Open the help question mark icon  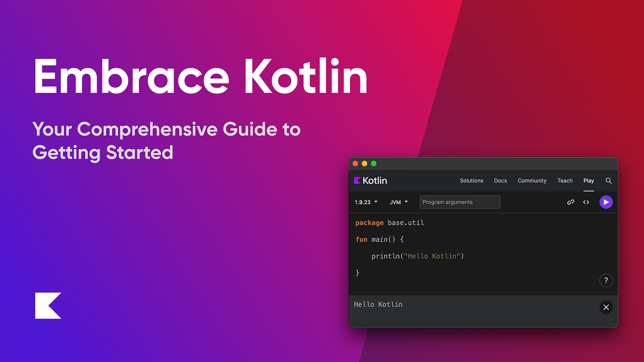click(606, 280)
